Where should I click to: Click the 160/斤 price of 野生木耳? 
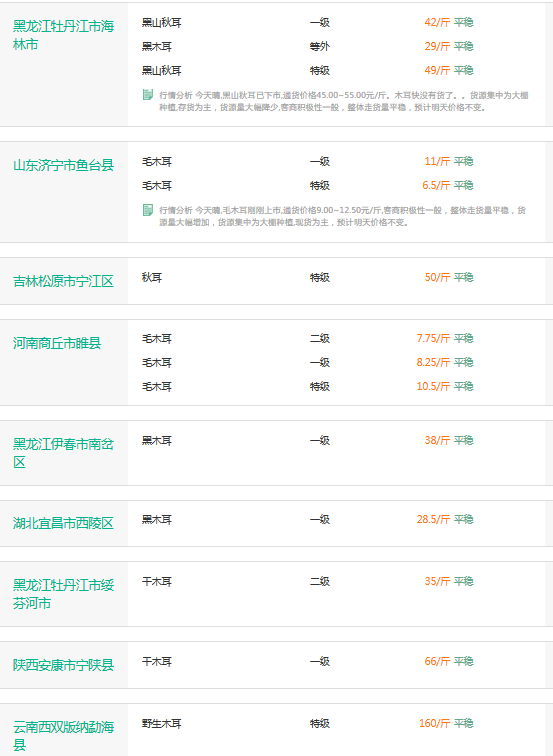click(x=434, y=723)
